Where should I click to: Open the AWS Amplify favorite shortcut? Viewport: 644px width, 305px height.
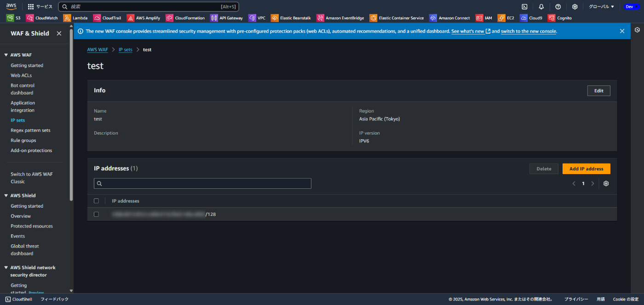pos(144,18)
